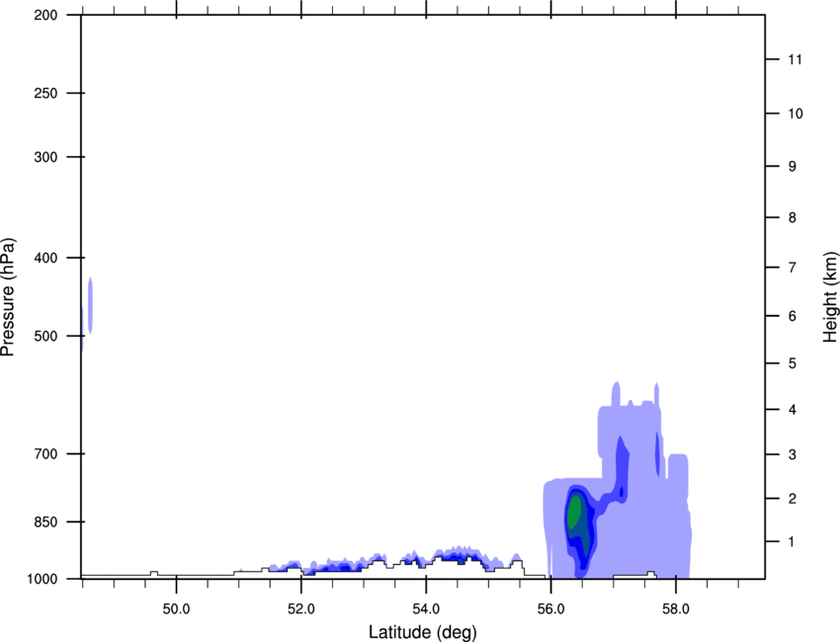Click the 4 km height label
This screenshot has width=840, height=642.
(x=793, y=410)
